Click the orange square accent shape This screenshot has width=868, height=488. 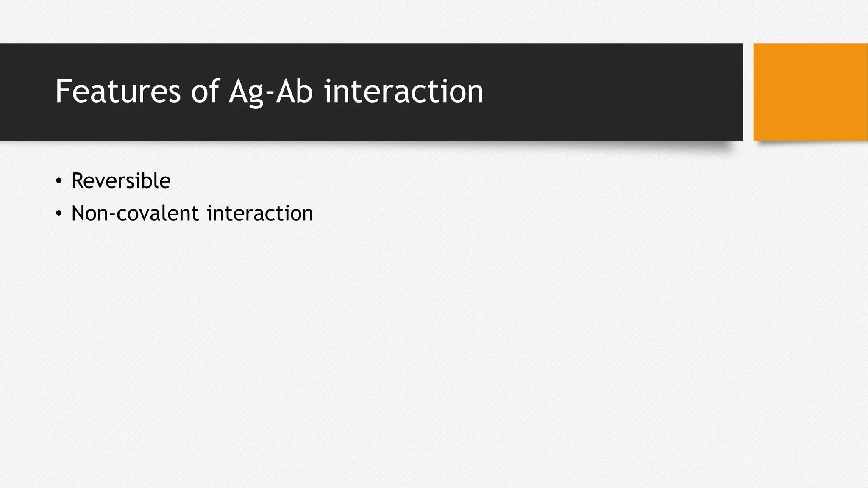810,92
